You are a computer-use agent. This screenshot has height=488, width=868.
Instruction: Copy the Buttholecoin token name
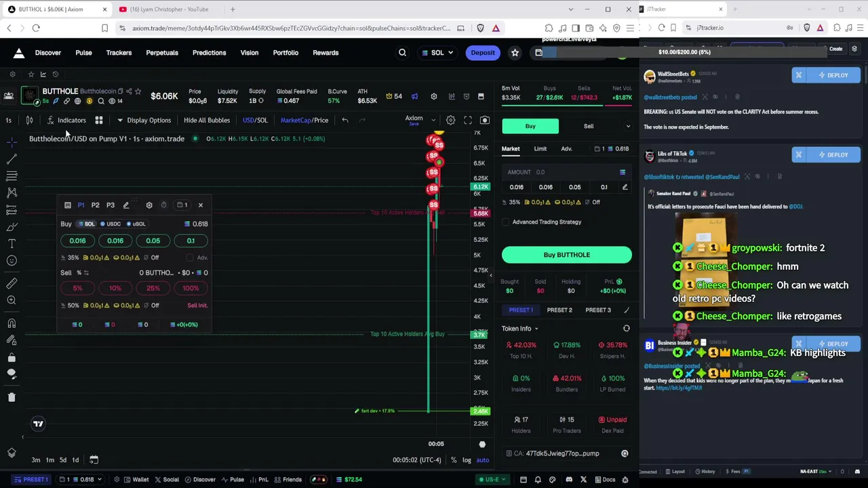pyautogui.click(x=121, y=91)
